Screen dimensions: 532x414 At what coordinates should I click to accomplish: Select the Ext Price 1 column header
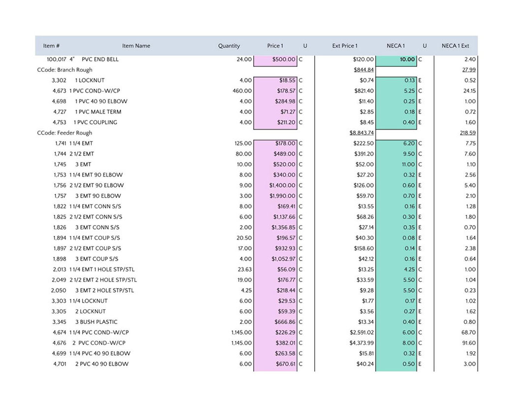tap(345, 46)
